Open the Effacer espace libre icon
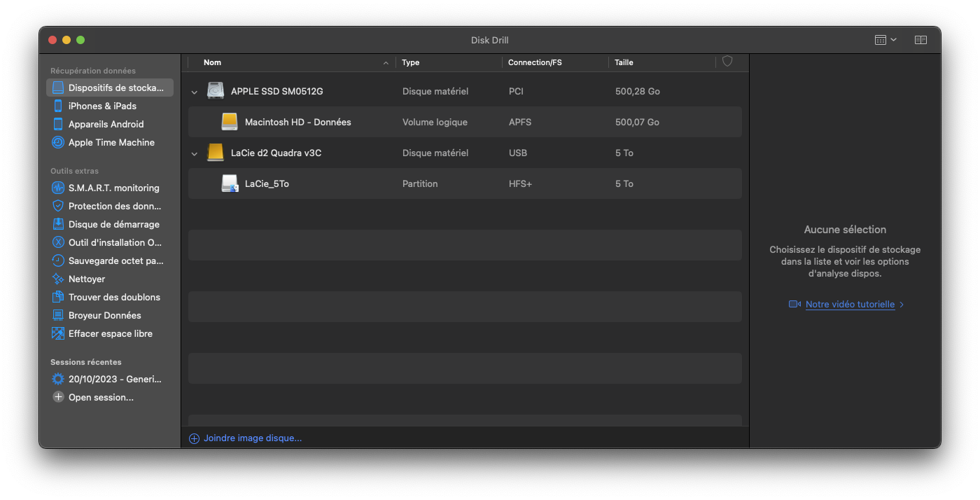The image size is (980, 500). (x=58, y=333)
